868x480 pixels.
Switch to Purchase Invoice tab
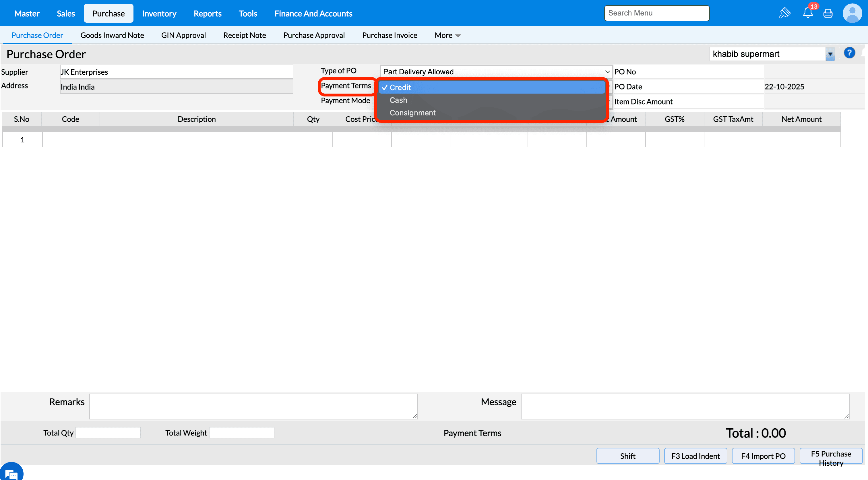tap(390, 35)
